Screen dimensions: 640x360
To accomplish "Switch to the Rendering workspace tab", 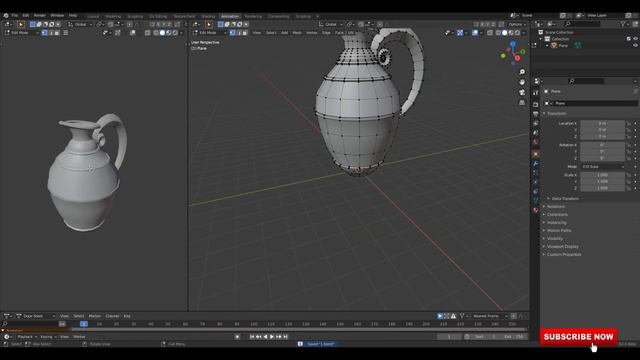I will [253, 16].
